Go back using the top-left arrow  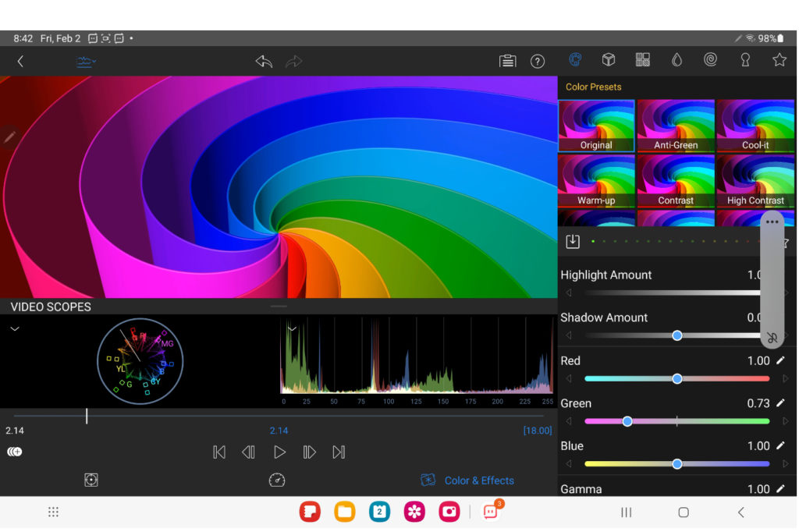20,62
